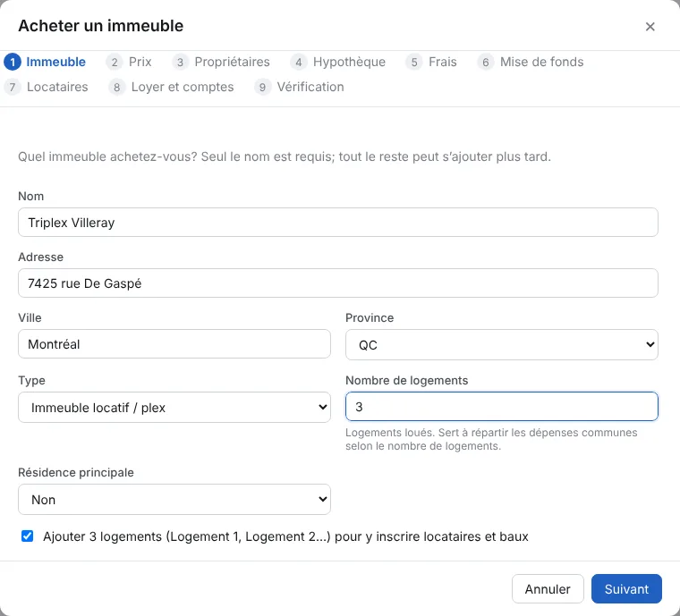Click the 'Résidence principale' label
680x616 pixels.
pos(76,472)
